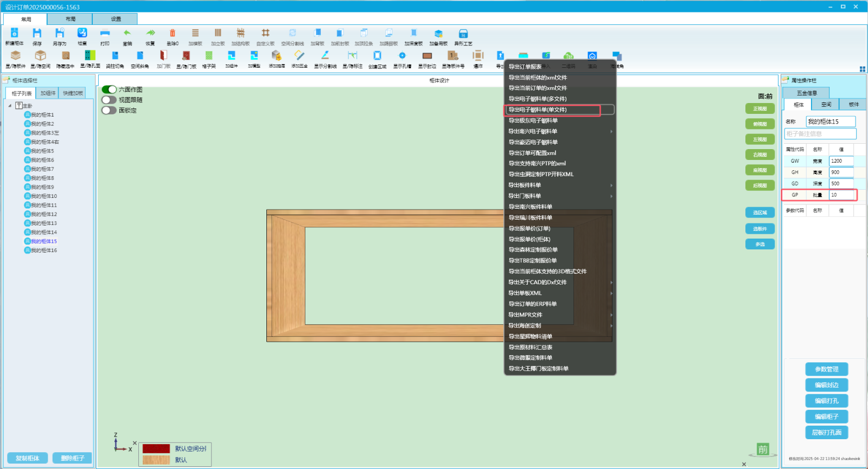Screen dimensions: 868x469
Task: Click the 渲染 render icon
Action: click(592, 56)
